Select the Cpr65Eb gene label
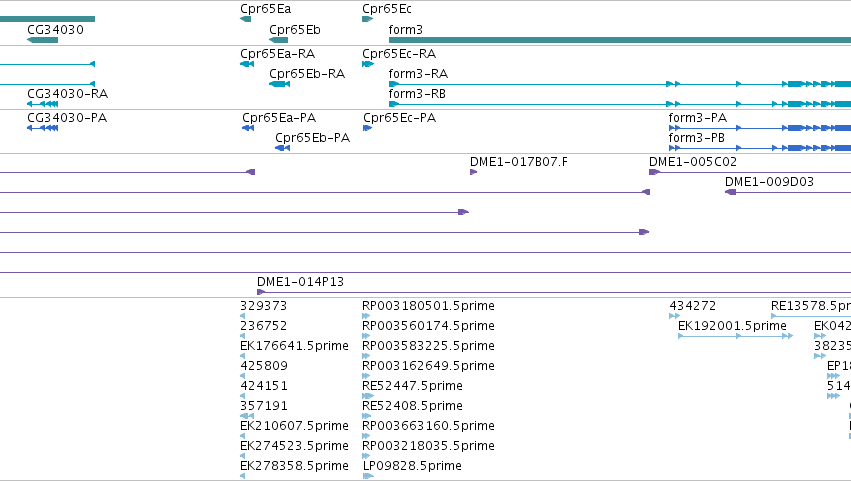 point(295,30)
